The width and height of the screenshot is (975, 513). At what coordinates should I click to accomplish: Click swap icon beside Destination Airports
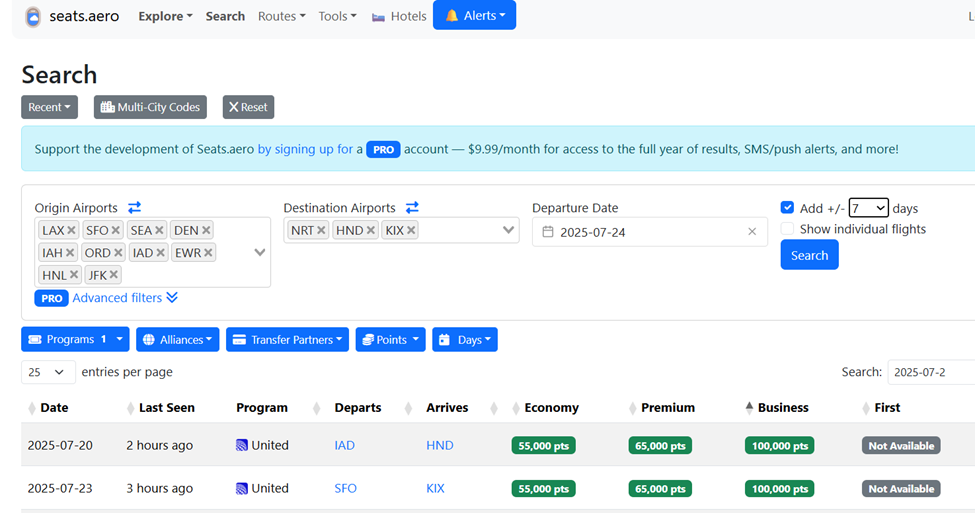(412, 208)
